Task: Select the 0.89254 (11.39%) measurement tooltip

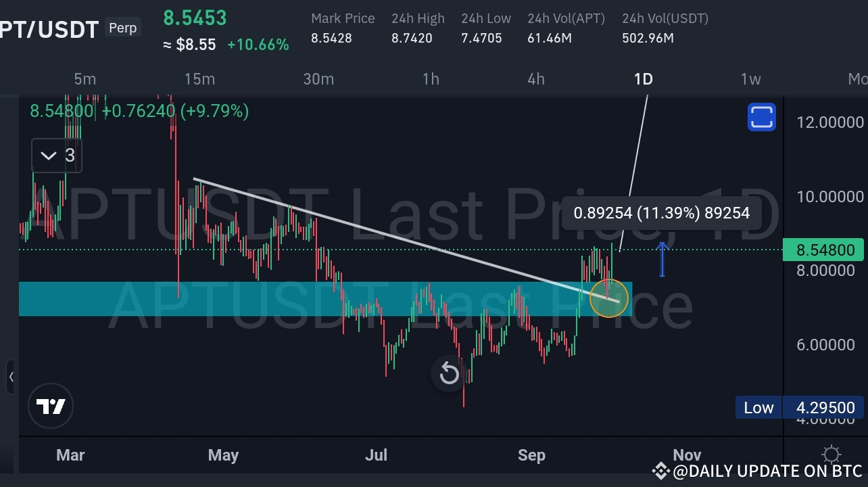Action: point(661,213)
